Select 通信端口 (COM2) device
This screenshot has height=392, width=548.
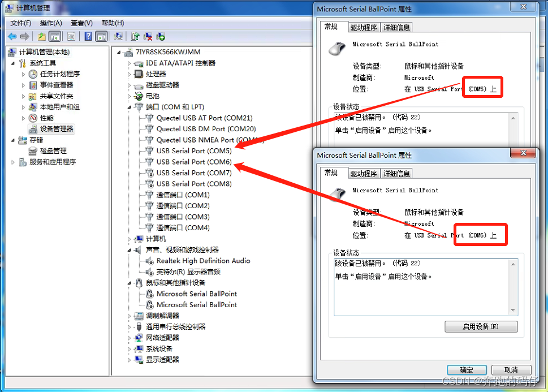pos(183,206)
